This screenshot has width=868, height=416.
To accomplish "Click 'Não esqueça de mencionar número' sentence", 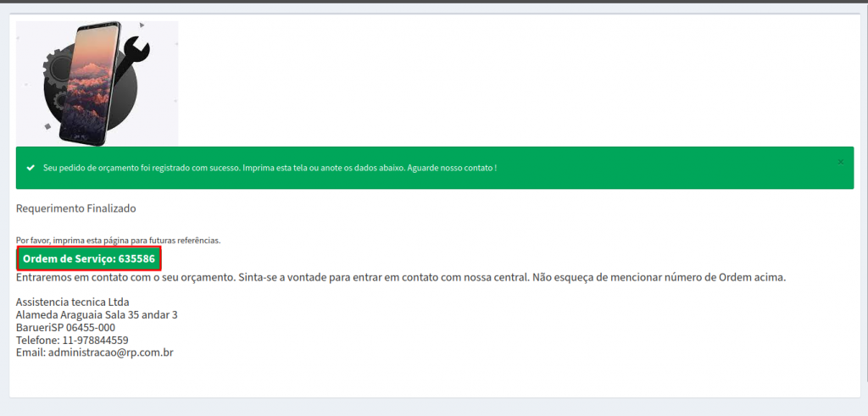I will (659, 277).
